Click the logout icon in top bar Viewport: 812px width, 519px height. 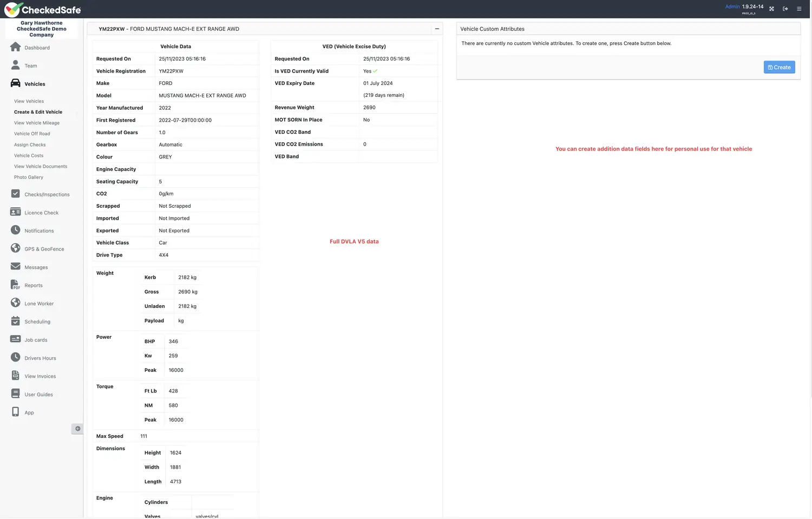(x=785, y=9)
